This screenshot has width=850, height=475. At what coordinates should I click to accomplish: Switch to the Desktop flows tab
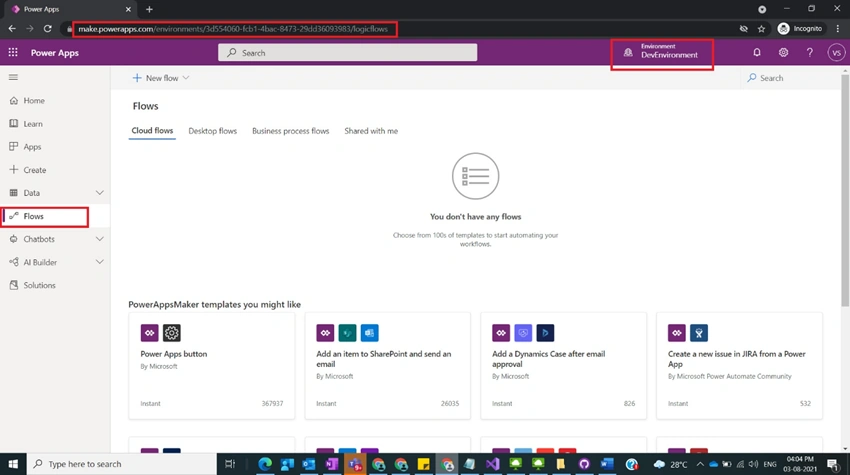click(x=212, y=131)
